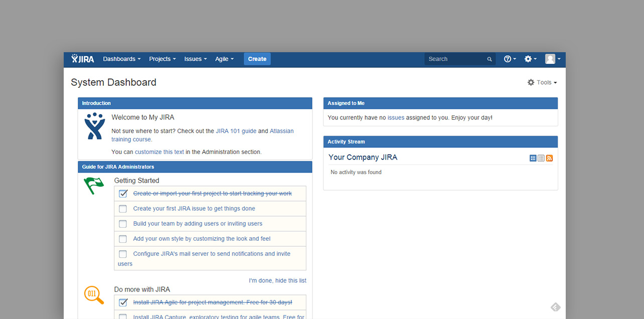Open the Atlassian training course link
644x319 pixels.
click(x=203, y=135)
